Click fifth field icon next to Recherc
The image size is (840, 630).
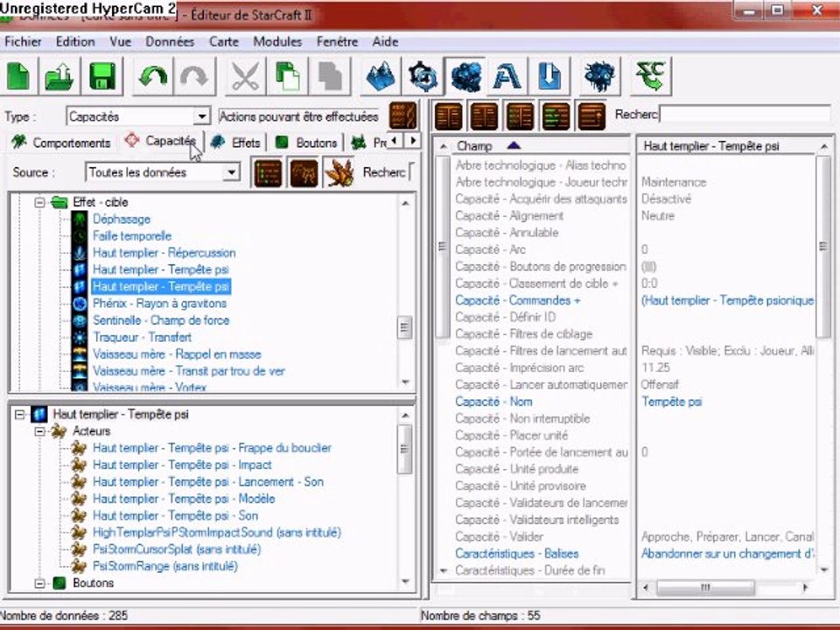592,115
